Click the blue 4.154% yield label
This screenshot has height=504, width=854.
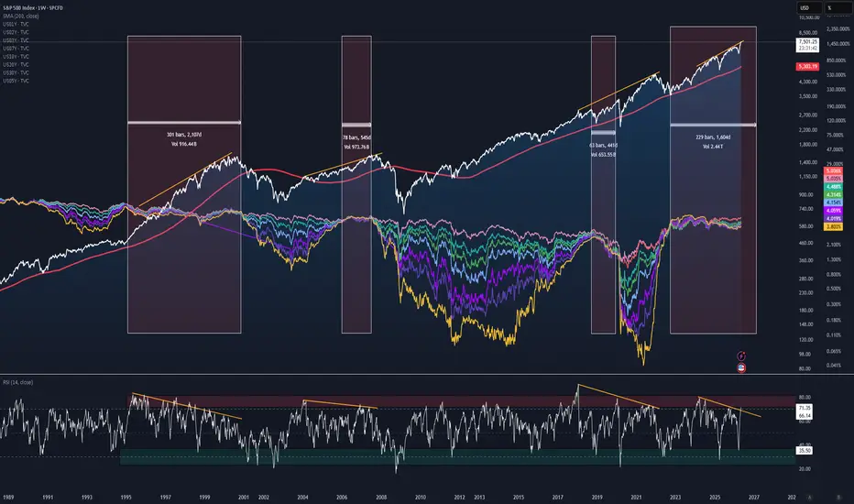(x=833, y=203)
